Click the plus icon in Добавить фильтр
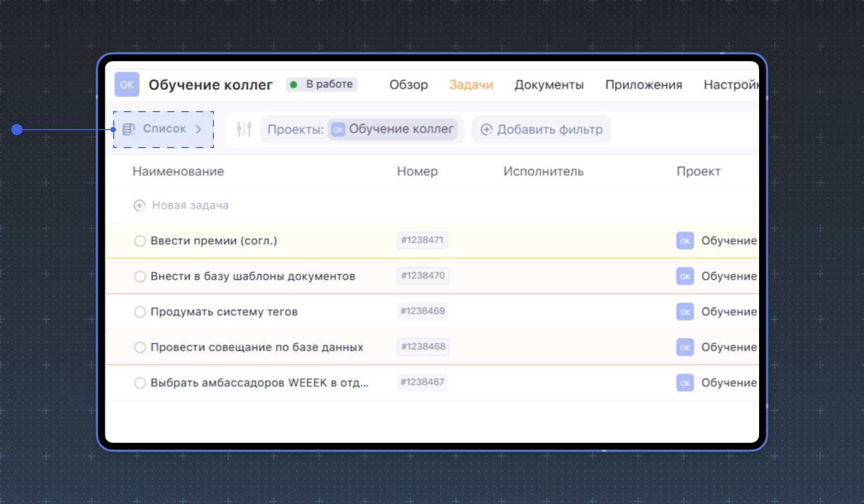The height and width of the screenshot is (504, 864). pos(487,129)
